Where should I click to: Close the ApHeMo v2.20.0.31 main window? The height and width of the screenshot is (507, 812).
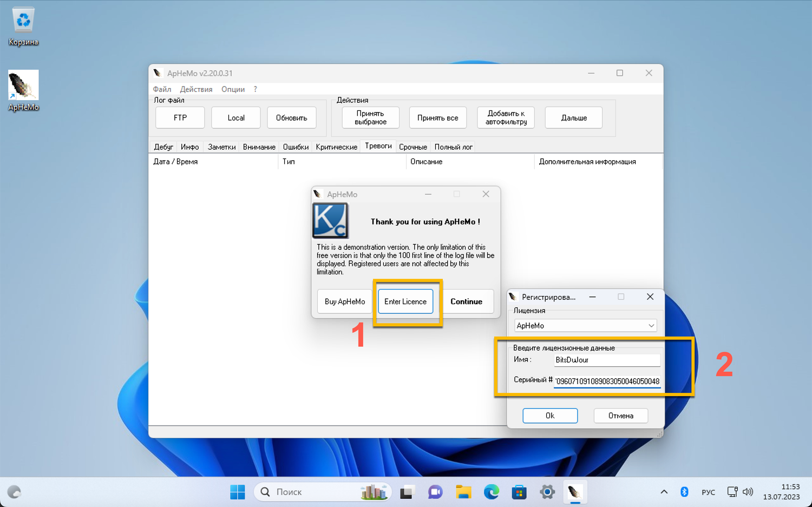[649, 73]
